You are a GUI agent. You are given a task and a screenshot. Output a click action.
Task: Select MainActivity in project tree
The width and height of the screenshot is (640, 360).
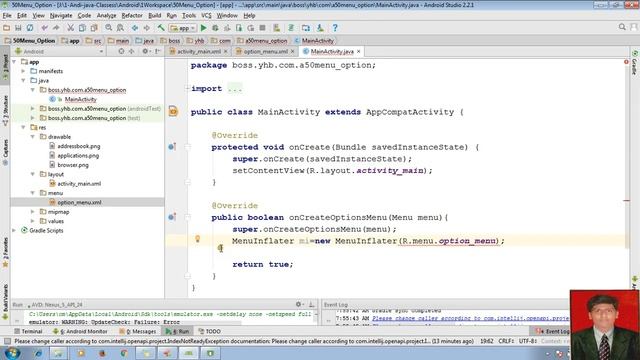(x=80, y=99)
